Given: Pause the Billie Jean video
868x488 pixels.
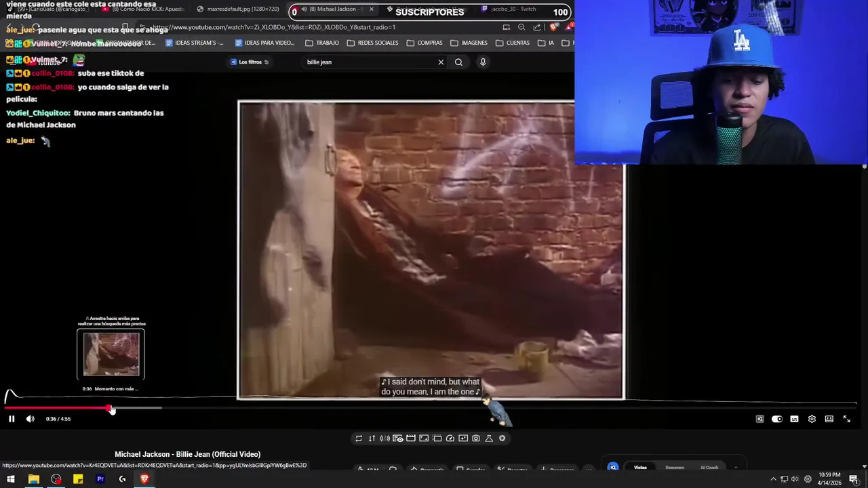Looking at the screenshot, I should coord(12,419).
